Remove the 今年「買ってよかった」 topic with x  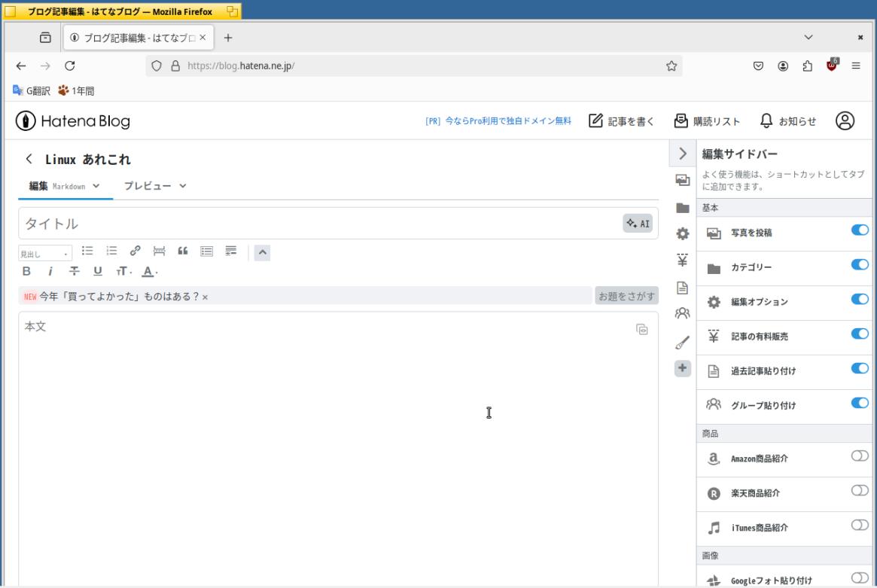coord(206,297)
